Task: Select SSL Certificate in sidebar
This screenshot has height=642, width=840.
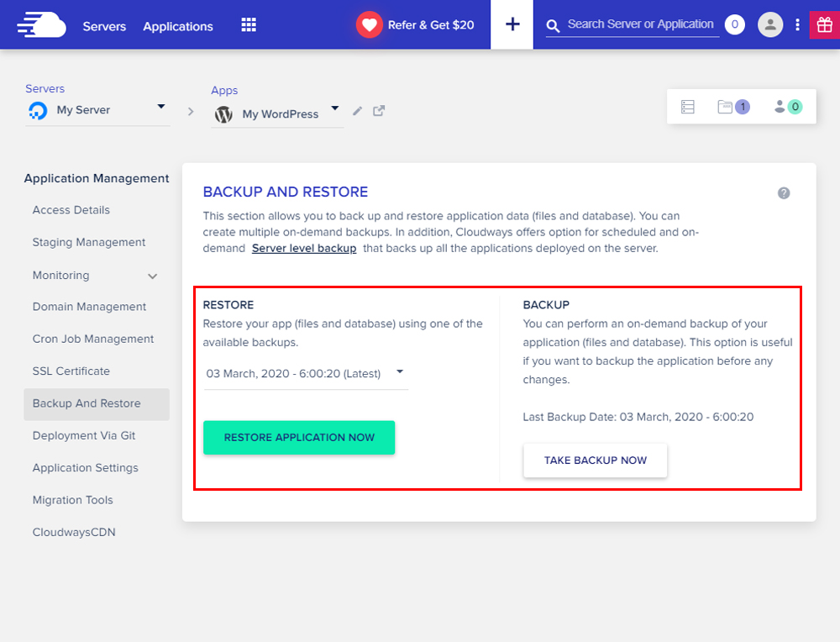Action: [x=71, y=371]
